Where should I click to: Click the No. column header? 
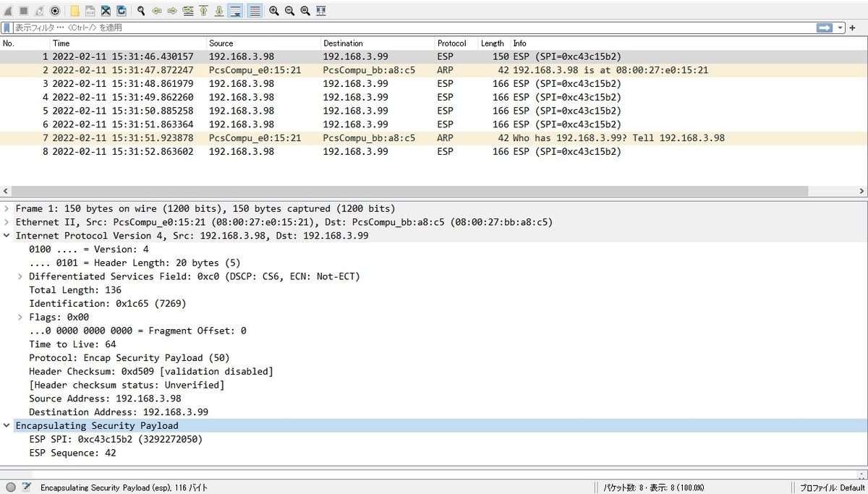pos(25,43)
